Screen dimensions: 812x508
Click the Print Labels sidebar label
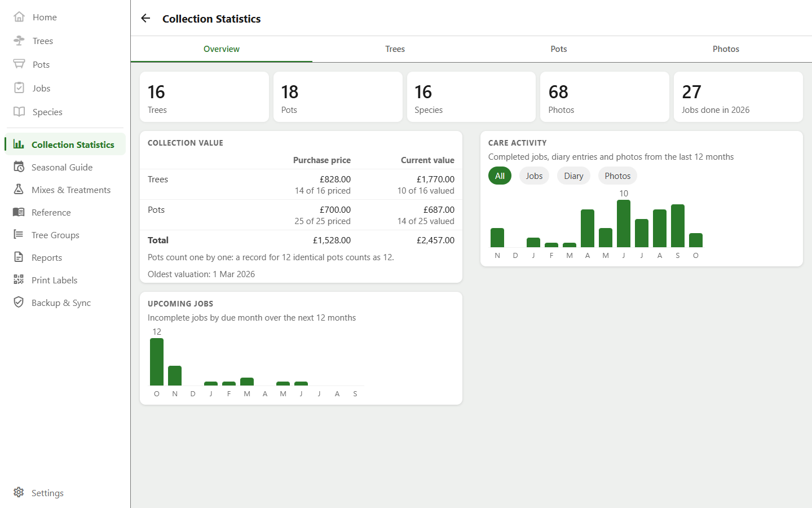pos(54,280)
